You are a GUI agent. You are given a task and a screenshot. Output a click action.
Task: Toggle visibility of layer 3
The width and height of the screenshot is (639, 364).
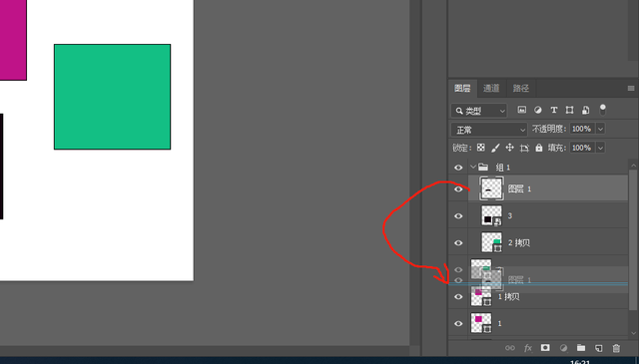tap(458, 216)
